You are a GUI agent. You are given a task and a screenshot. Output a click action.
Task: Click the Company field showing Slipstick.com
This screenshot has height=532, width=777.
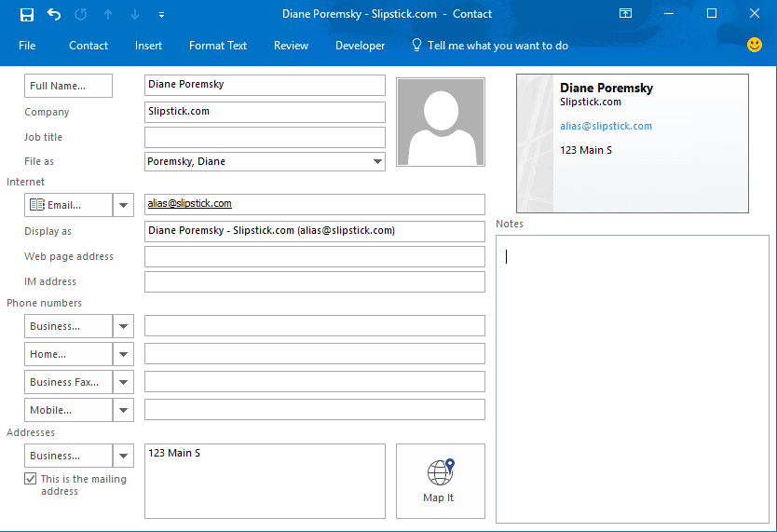point(265,112)
